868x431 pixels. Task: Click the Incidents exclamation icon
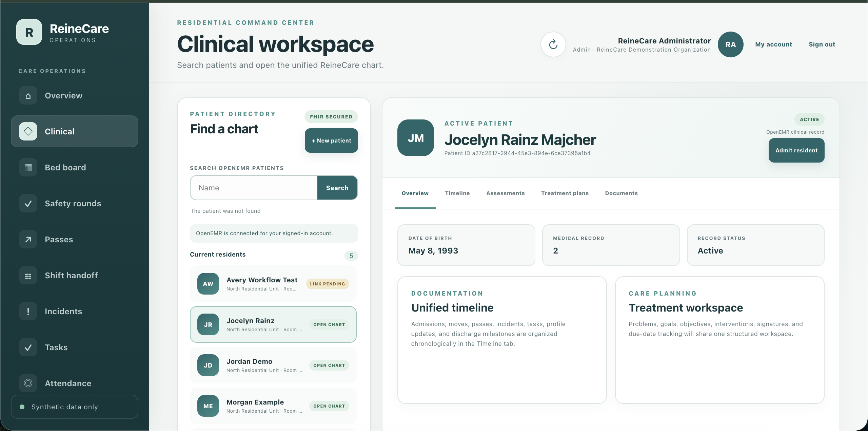pos(28,311)
